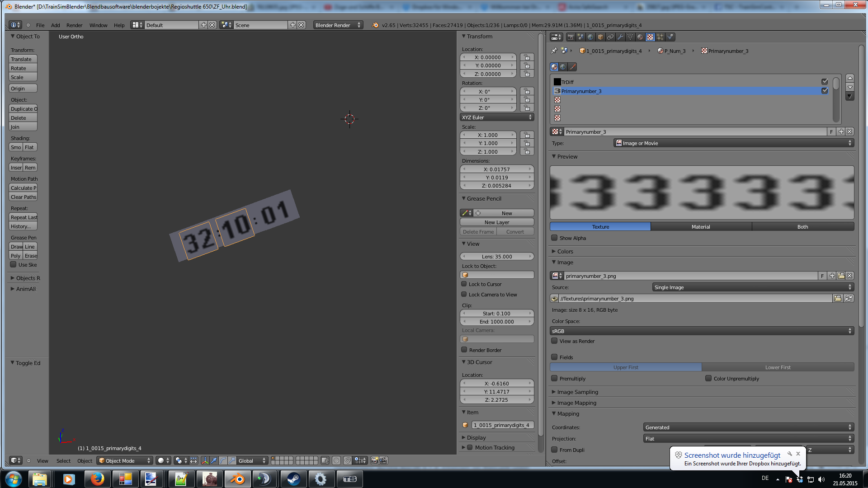Open the Render menu
The width and height of the screenshot is (868, 488).
(74, 25)
